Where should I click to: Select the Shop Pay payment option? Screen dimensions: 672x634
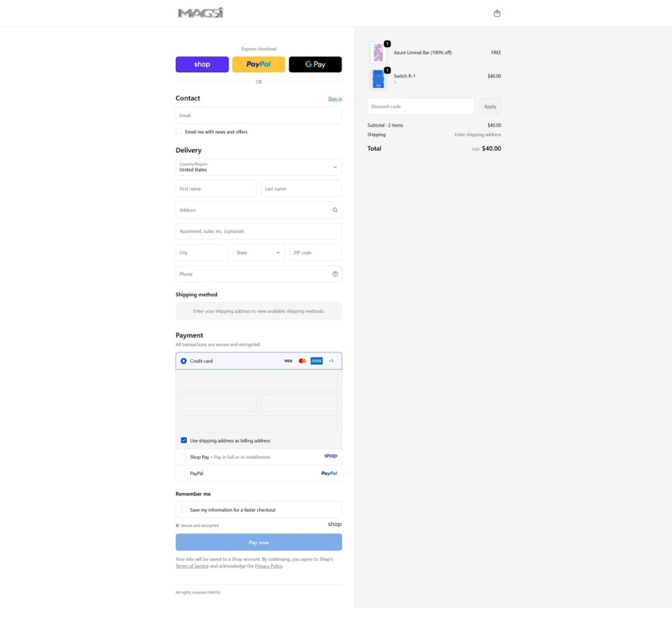(184, 457)
